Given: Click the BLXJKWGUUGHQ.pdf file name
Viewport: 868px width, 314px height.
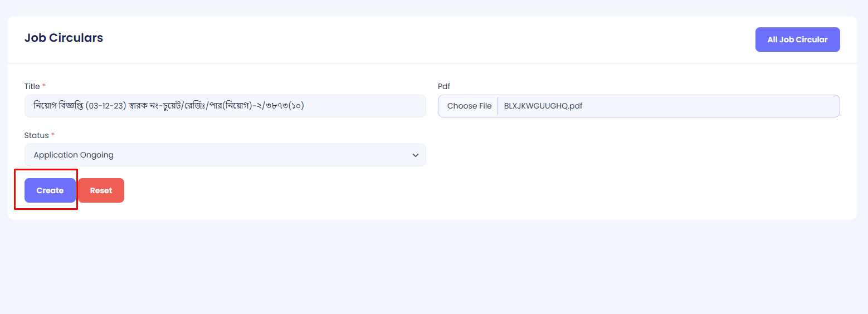Looking at the screenshot, I should pyautogui.click(x=543, y=106).
